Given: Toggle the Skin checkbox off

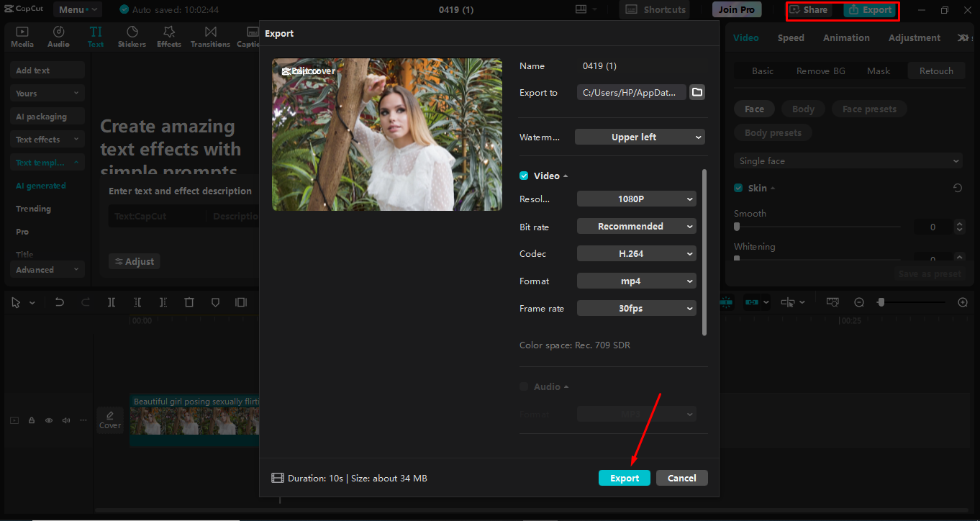Looking at the screenshot, I should pyautogui.click(x=738, y=187).
